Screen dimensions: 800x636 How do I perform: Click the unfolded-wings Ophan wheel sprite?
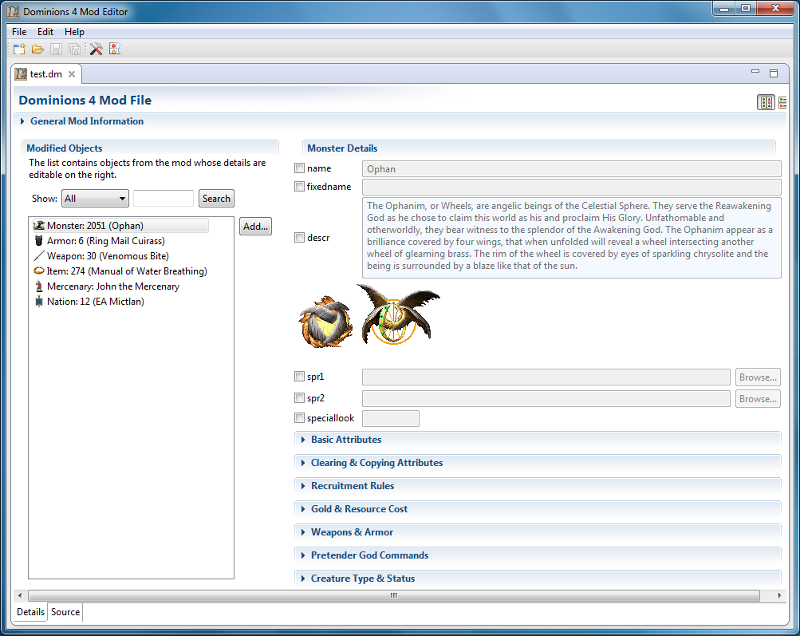pos(397,315)
